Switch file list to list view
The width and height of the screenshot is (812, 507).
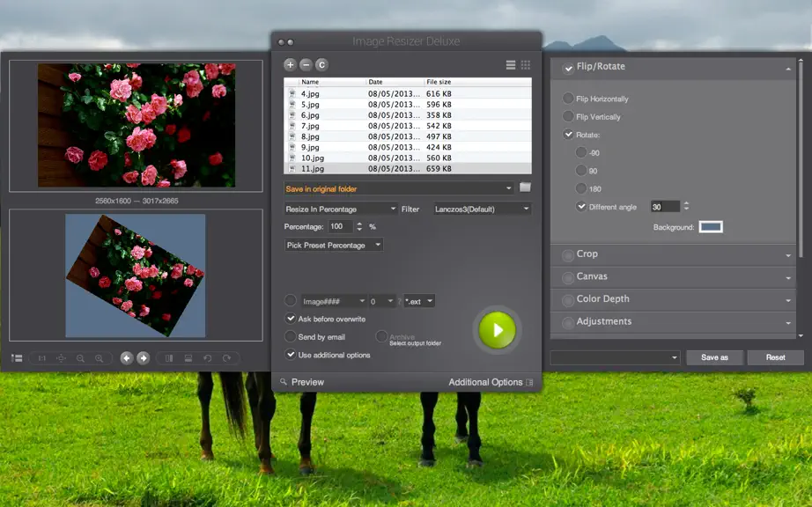pos(511,64)
